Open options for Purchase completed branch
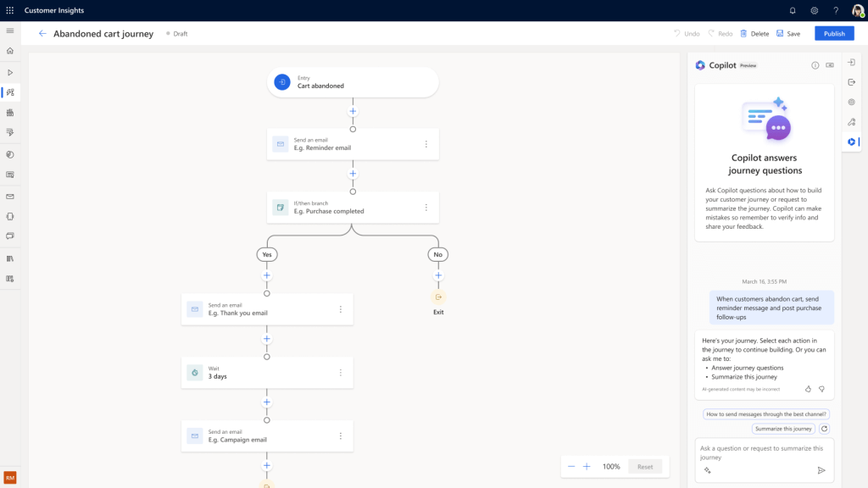Screen dimensions: 868x488 (426, 208)
